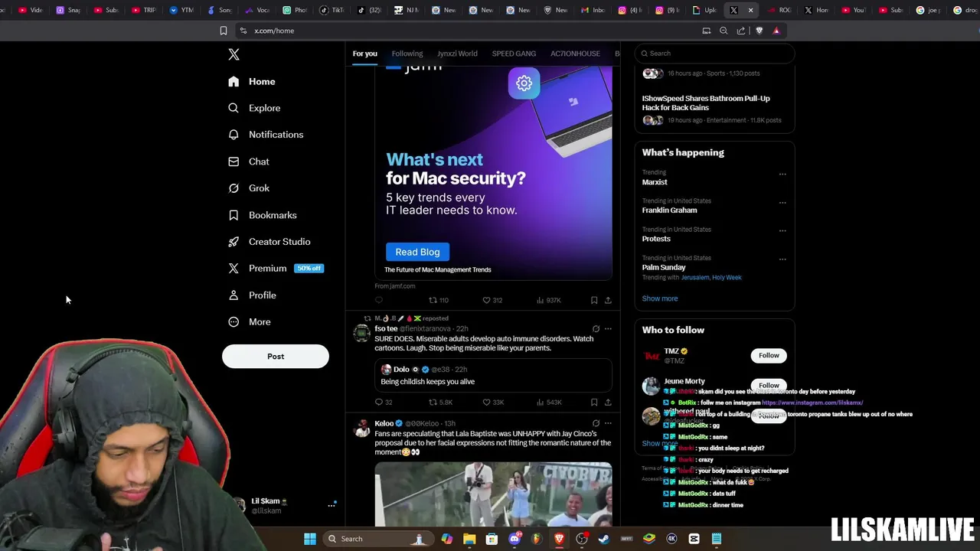Screen dimensions: 980x551
Task: Follow the TMZ account
Action: (769, 355)
